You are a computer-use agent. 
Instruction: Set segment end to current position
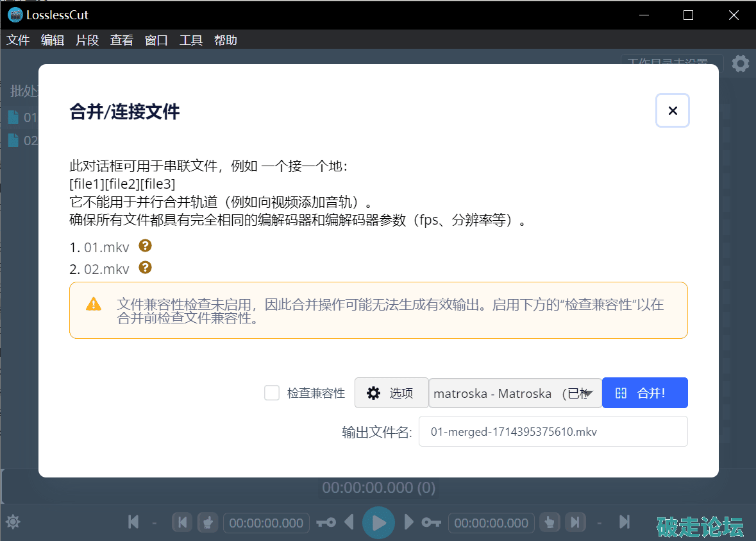(550, 522)
